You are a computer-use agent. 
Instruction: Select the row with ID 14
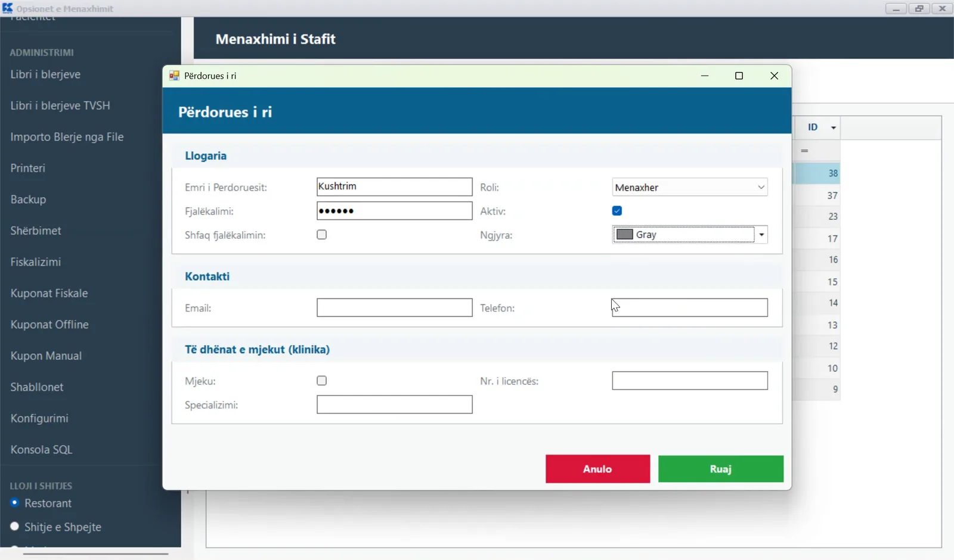817,303
